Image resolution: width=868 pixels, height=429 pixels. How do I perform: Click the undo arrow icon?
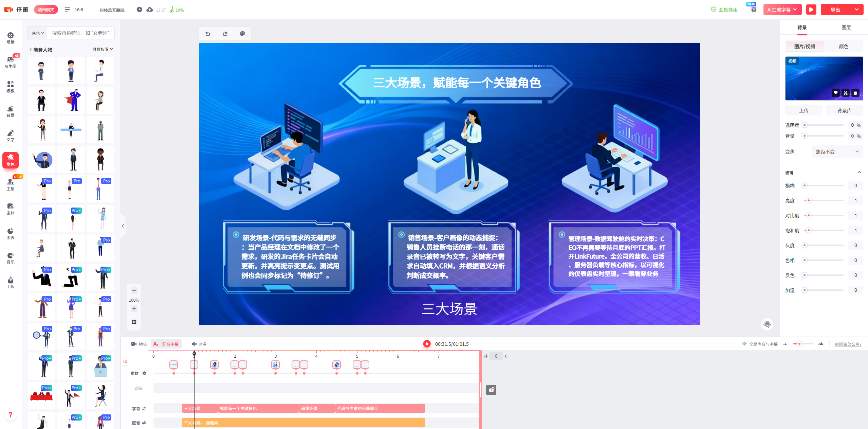pyautogui.click(x=208, y=34)
